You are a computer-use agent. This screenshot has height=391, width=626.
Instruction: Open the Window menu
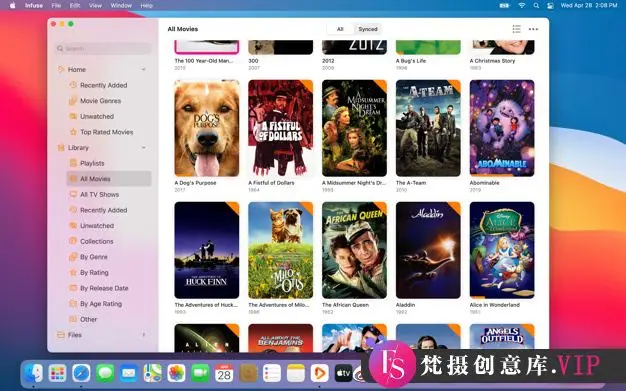(121, 6)
